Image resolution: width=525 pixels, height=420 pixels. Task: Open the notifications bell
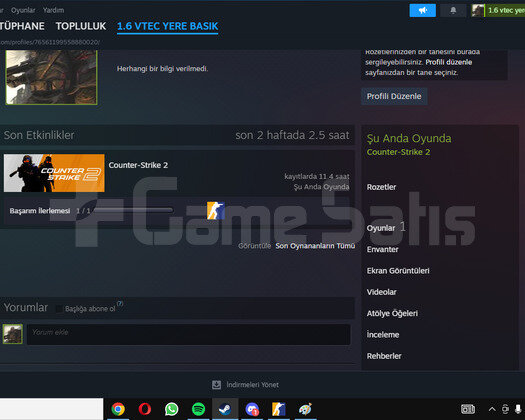coord(453,10)
